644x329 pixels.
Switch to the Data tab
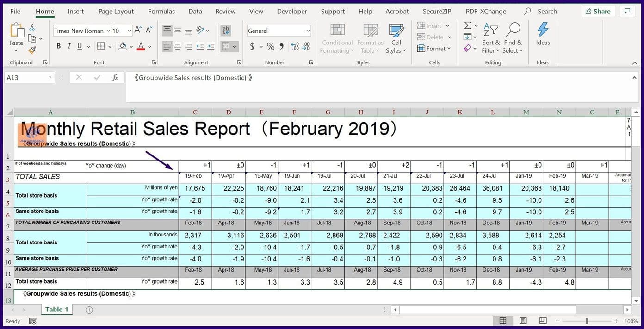195,11
